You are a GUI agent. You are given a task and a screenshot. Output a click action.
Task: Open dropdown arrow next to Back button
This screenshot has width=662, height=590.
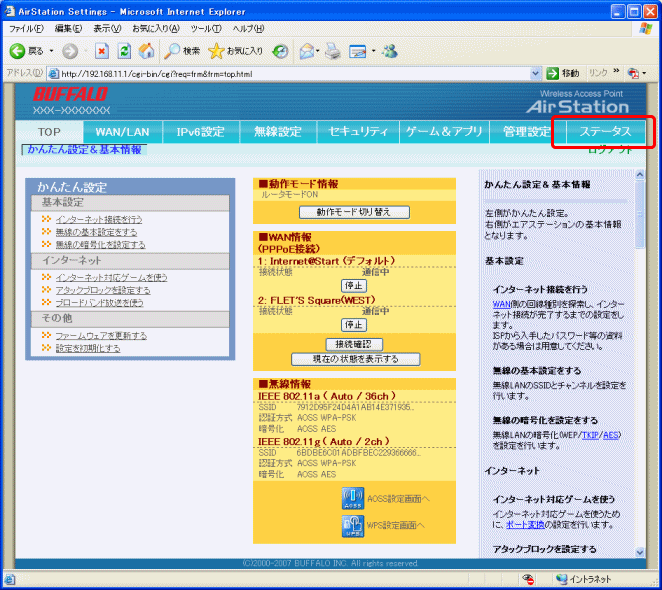pos(52,51)
